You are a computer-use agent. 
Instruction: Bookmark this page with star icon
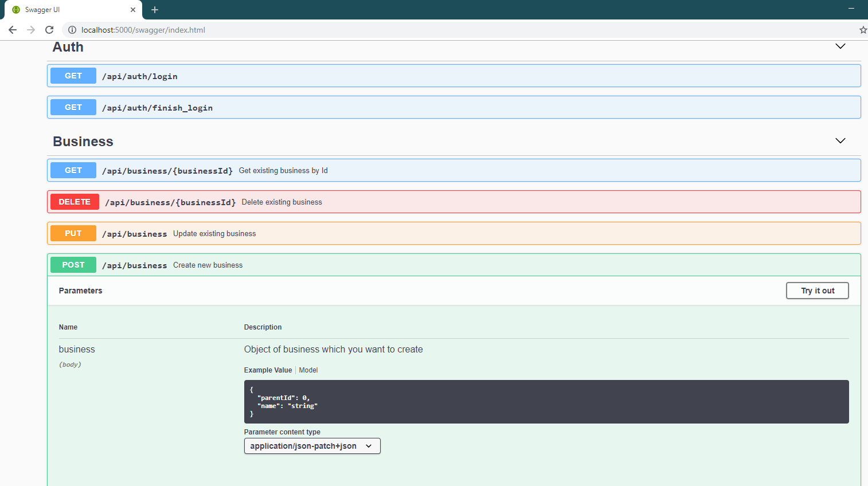coord(863,30)
